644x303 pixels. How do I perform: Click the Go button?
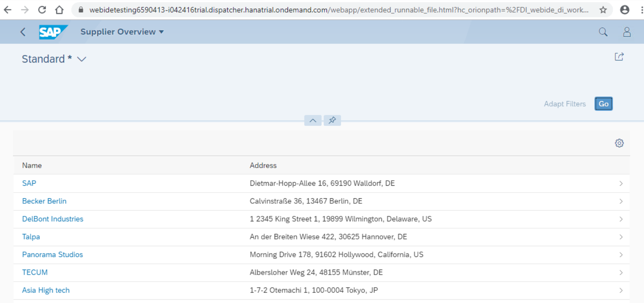coord(603,104)
